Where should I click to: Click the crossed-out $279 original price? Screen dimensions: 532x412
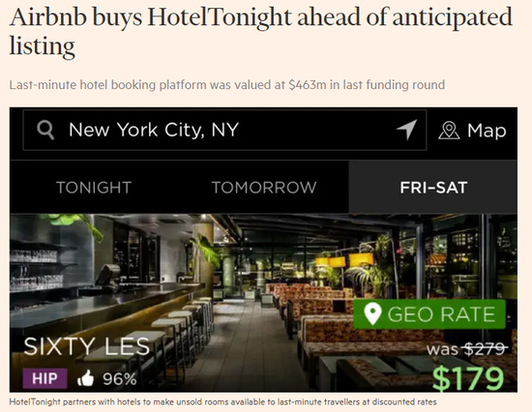click(486, 348)
